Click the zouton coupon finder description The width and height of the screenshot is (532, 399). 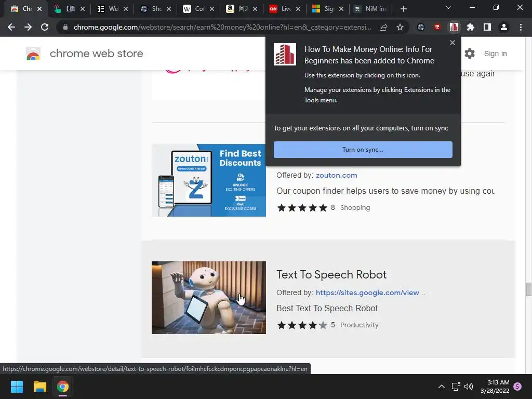pos(385,191)
